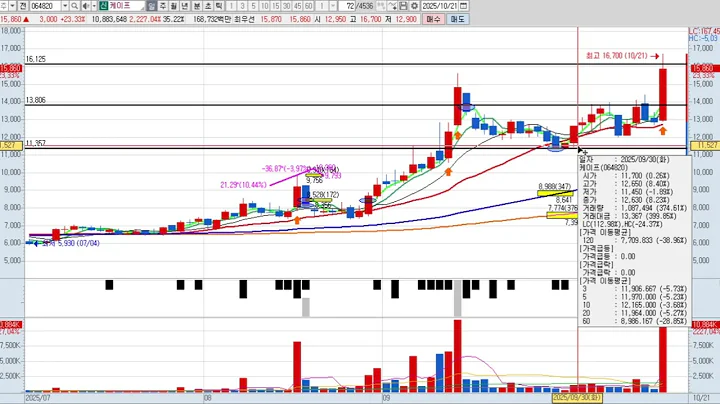Image resolution: width=720 pixels, height=404 pixels.
Task: Click the tallest red volume bar in September
Action: 457,356
